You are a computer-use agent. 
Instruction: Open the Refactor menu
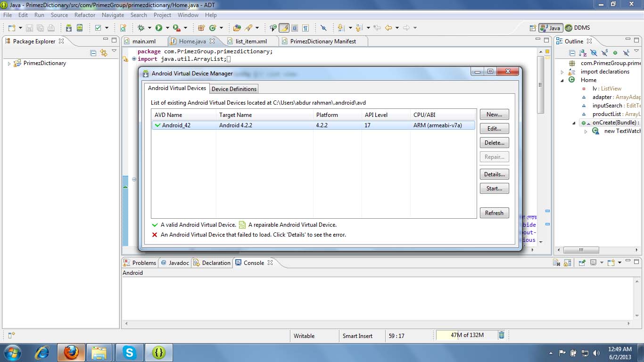(x=85, y=15)
